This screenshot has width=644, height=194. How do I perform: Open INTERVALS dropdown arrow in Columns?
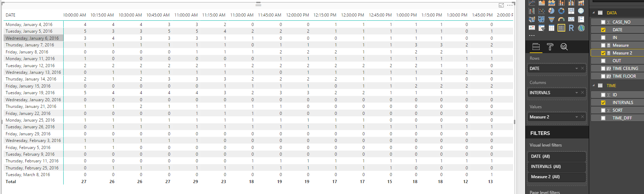[577, 93]
